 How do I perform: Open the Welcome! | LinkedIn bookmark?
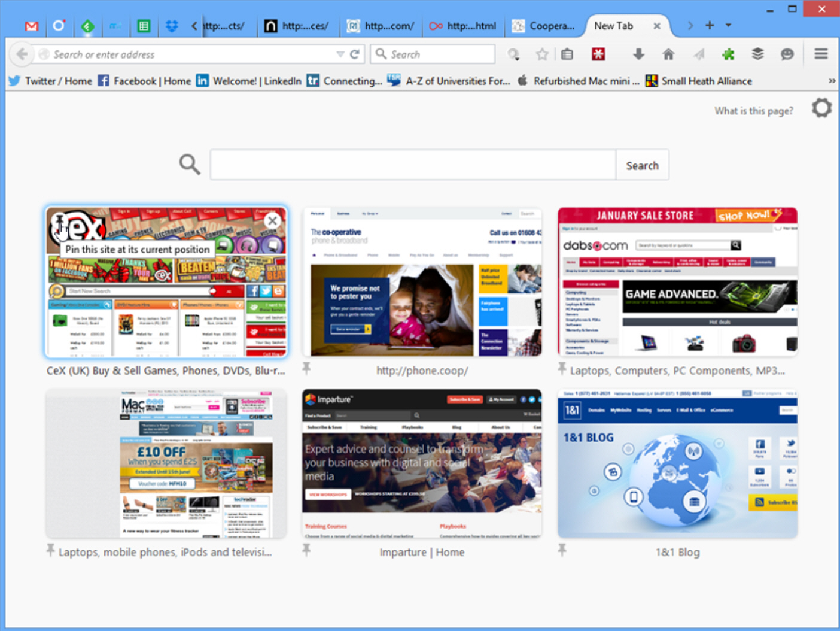coord(249,81)
